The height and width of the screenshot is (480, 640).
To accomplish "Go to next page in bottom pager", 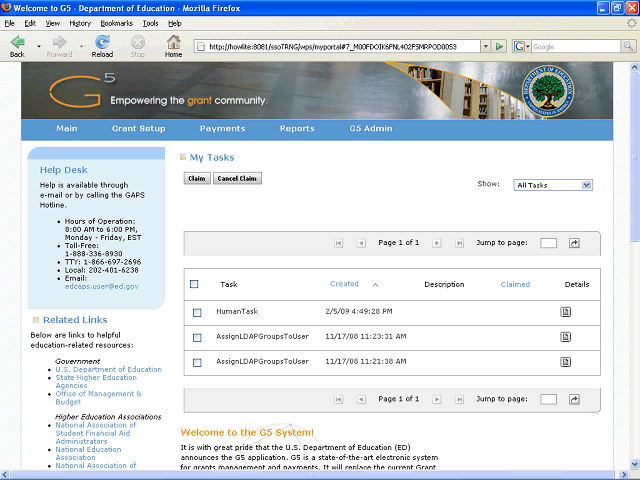I will [x=437, y=399].
